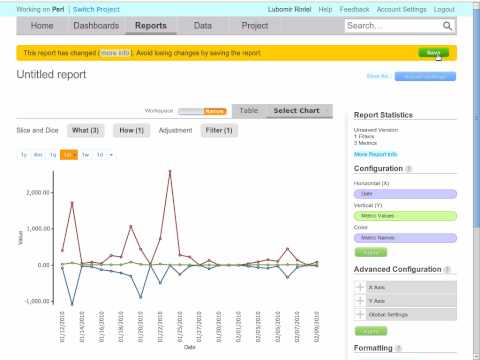Screen dimensions: 480x360
Task: Select the 1q time range
Action: (x=53, y=155)
